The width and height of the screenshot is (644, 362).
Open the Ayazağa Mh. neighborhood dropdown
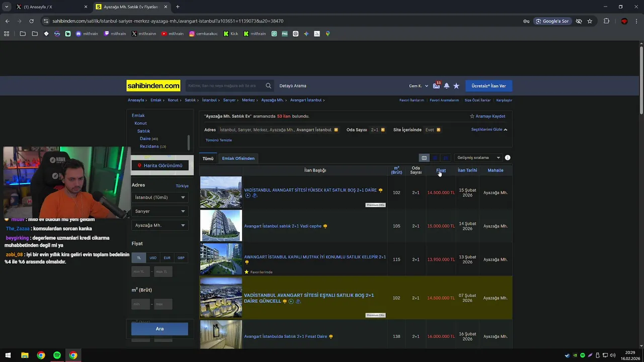[160, 225]
